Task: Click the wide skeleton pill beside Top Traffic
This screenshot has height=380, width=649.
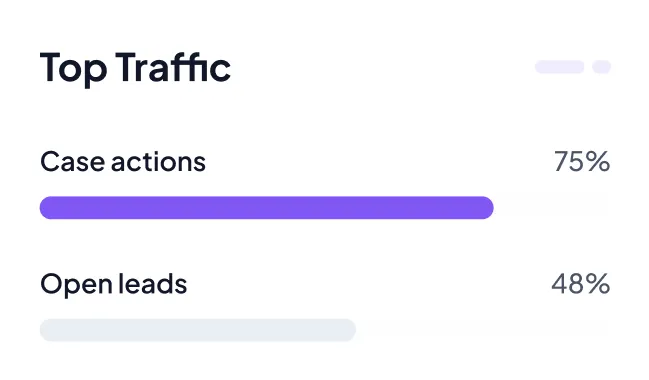Action: pos(560,67)
